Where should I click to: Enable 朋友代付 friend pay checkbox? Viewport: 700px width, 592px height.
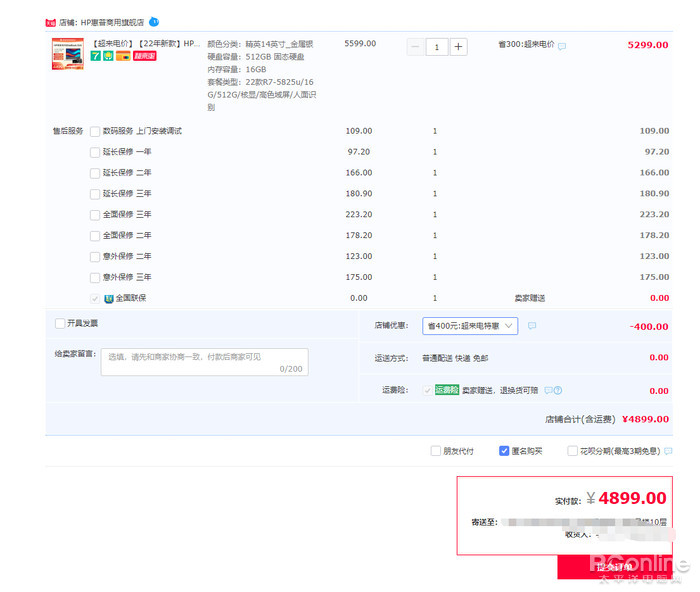point(435,451)
